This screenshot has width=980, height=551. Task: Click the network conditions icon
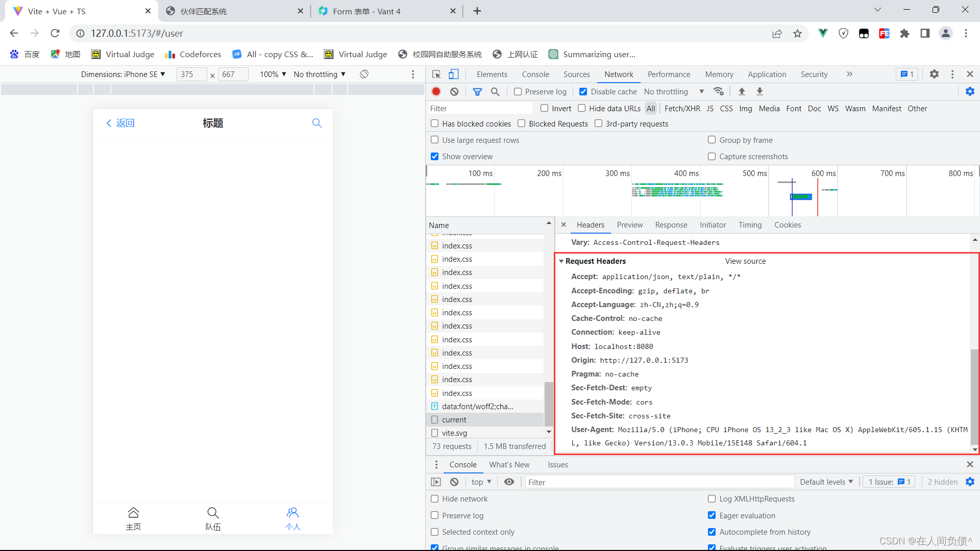(x=719, y=91)
